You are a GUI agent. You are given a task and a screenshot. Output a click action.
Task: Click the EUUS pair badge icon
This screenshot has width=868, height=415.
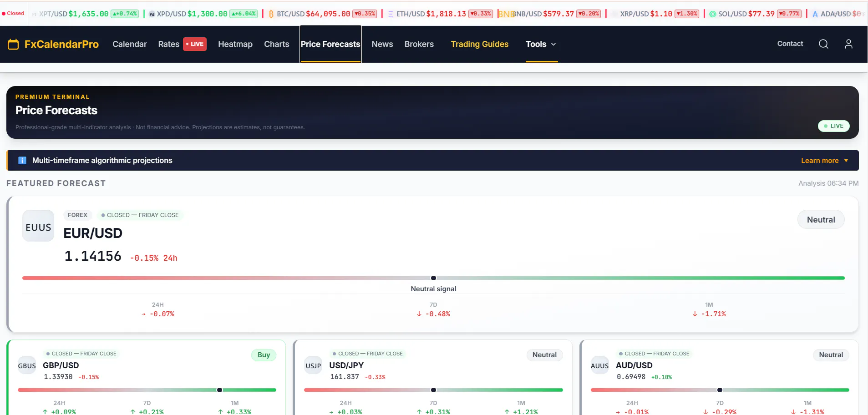click(39, 226)
